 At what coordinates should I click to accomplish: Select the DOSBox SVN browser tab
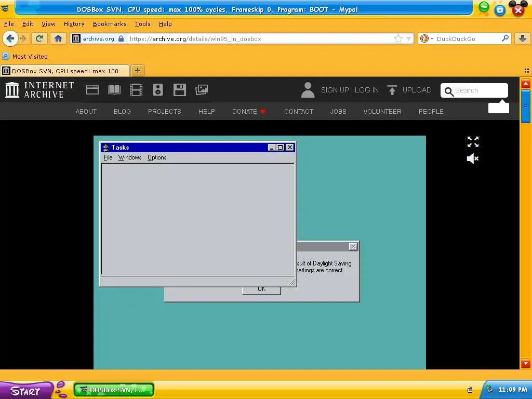pos(65,71)
